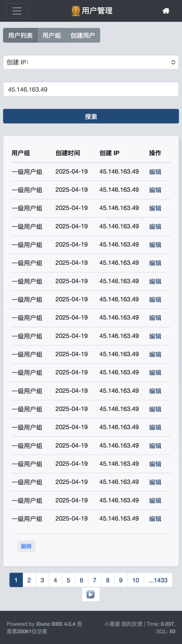Select page 5 in pagination
182x644 pixels.
pos(68,580)
